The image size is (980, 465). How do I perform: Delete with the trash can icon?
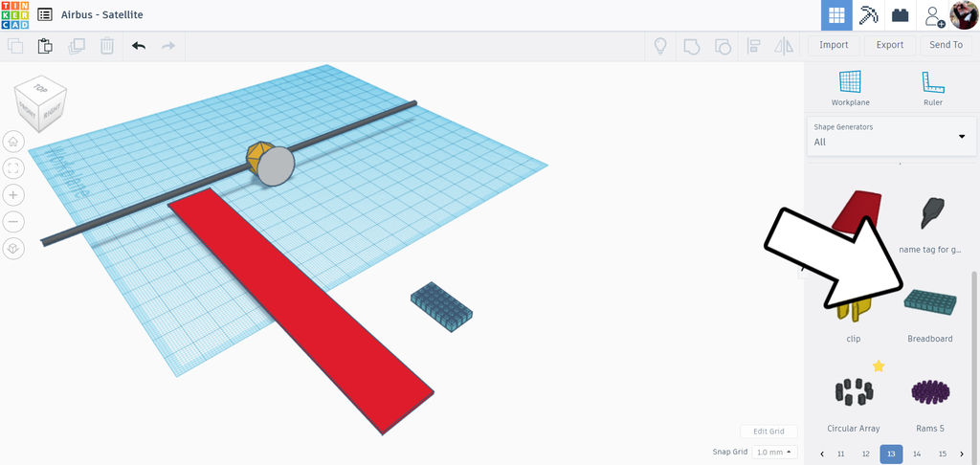[107, 46]
